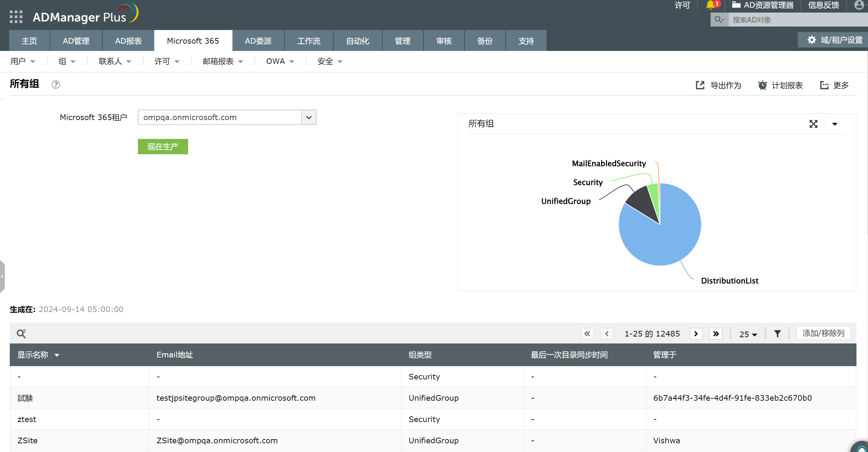Click the notification bell icon
The width and height of the screenshot is (868, 452).
pyautogui.click(x=710, y=5)
